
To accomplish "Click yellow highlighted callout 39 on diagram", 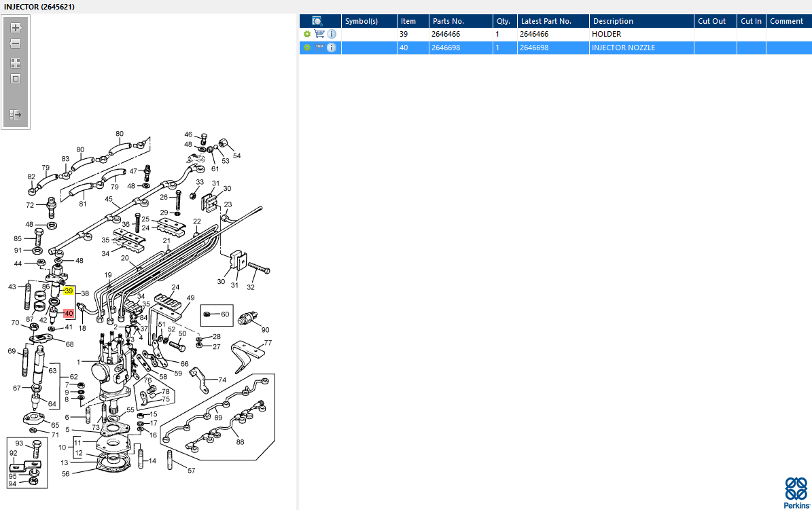I will coord(69,291).
